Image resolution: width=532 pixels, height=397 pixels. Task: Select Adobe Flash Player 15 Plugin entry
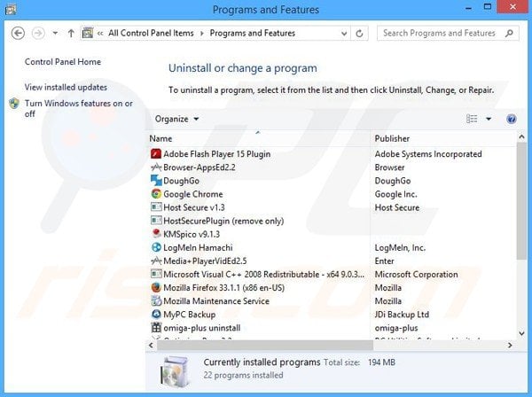click(x=217, y=154)
